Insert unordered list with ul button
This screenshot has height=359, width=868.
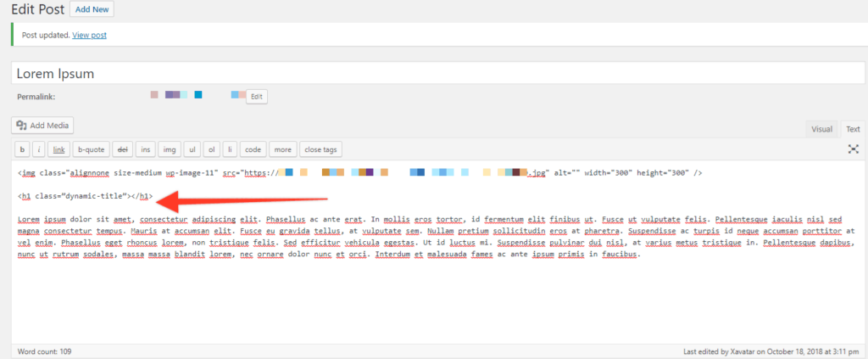pyautogui.click(x=193, y=149)
